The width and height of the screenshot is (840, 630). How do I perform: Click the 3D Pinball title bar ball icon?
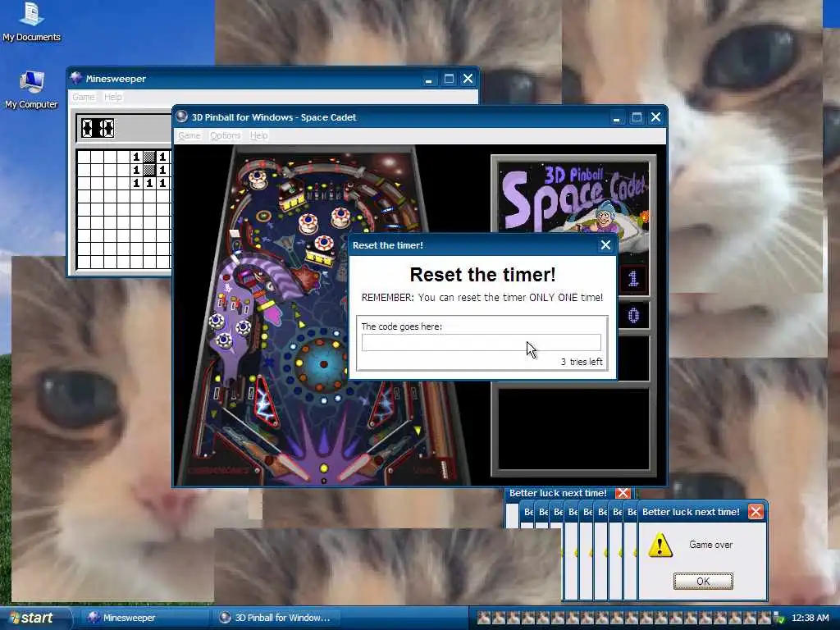[182, 116]
